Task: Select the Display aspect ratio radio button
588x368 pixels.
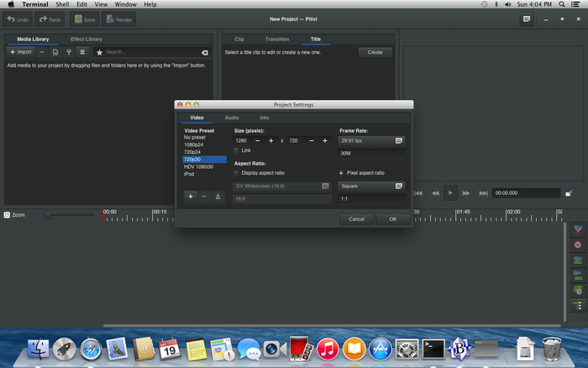Action: click(237, 172)
